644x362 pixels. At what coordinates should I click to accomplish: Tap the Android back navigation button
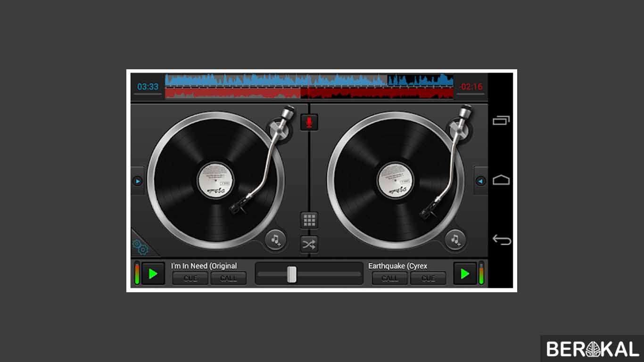(502, 240)
